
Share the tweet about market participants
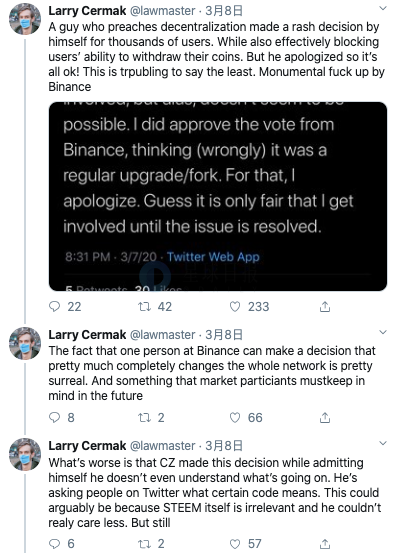point(325,418)
